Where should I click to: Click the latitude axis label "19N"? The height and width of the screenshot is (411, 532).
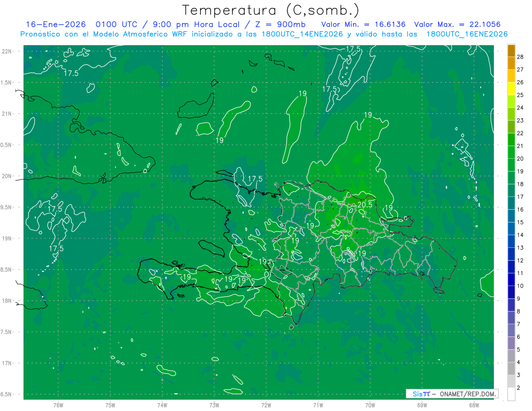click(7, 239)
